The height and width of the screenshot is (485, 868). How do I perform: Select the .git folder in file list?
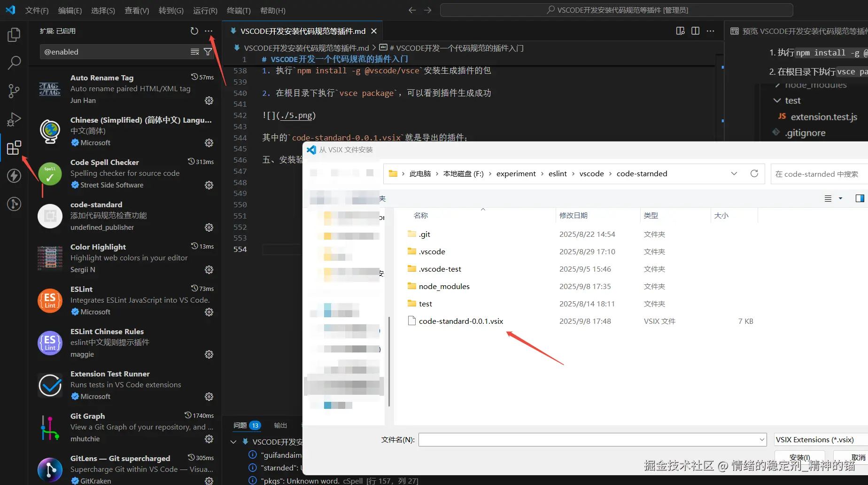tap(424, 235)
